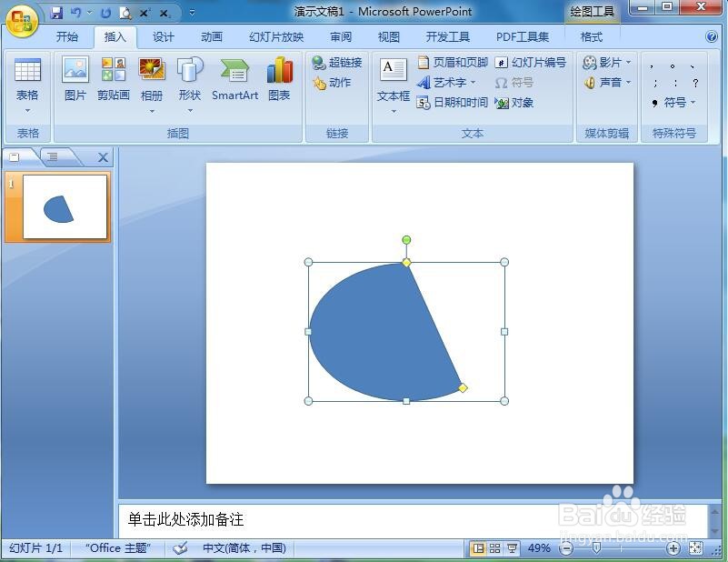Switch to slide sorter view
This screenshot has width=728, height=562.
click(x=495, y=548)
